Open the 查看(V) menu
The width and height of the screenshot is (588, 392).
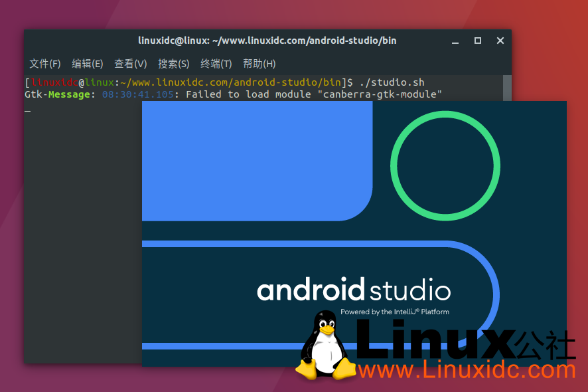pyautogui.click(x=131, y=64)
